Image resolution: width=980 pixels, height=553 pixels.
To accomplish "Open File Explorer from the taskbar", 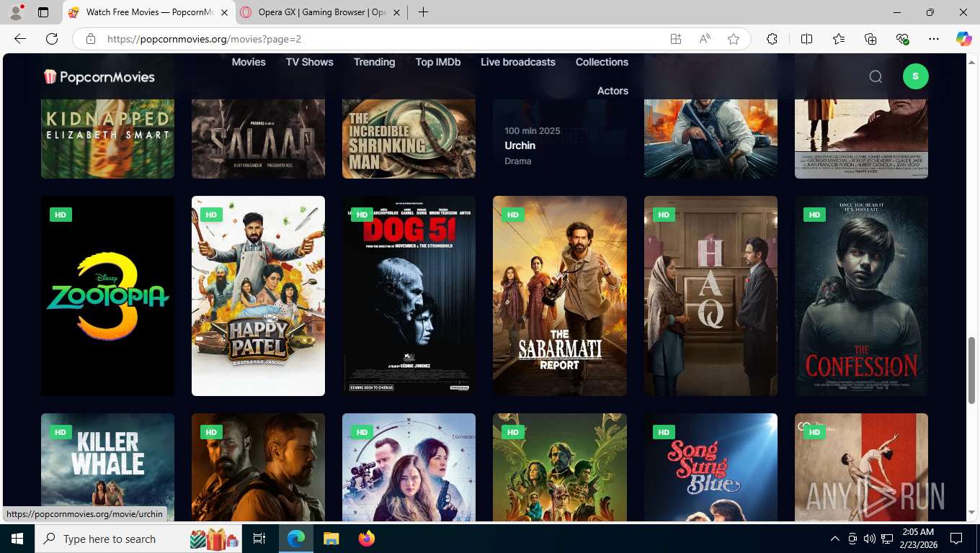I will point(331,539).
